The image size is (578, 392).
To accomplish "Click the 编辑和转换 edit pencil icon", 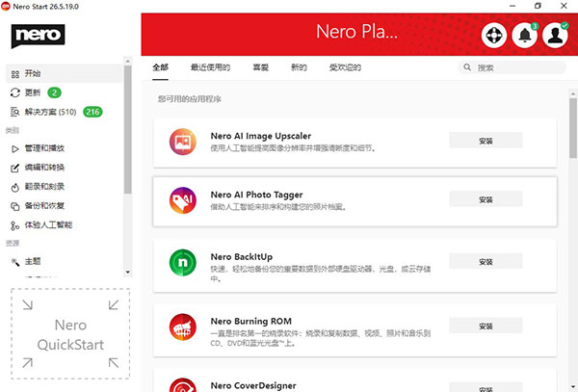I will coord(15,168).
